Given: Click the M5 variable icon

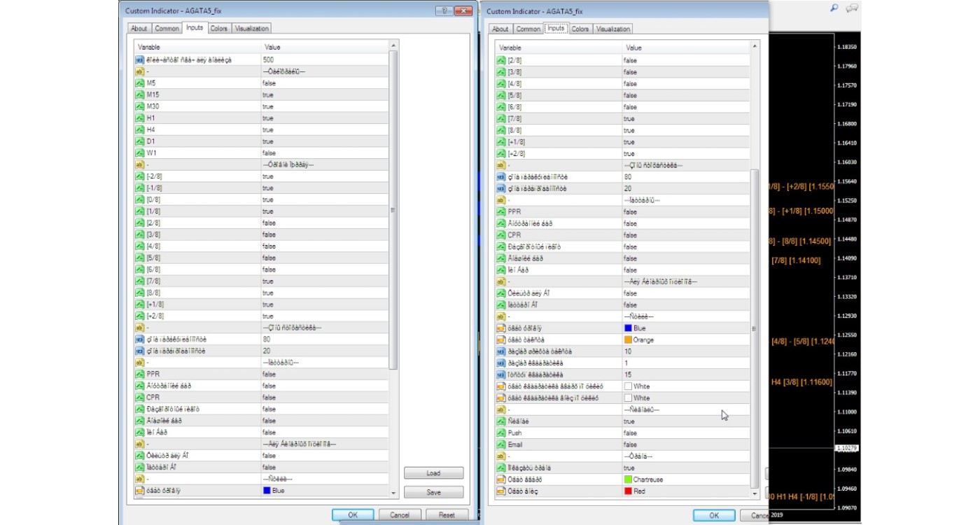Looking at the screenshot, I should click(139, 83).
